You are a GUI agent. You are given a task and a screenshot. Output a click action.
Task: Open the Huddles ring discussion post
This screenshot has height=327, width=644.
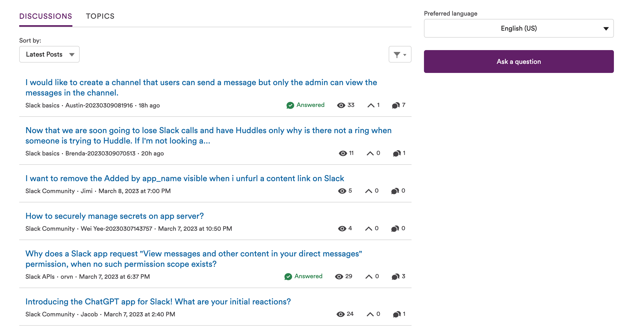pos(208,135)
